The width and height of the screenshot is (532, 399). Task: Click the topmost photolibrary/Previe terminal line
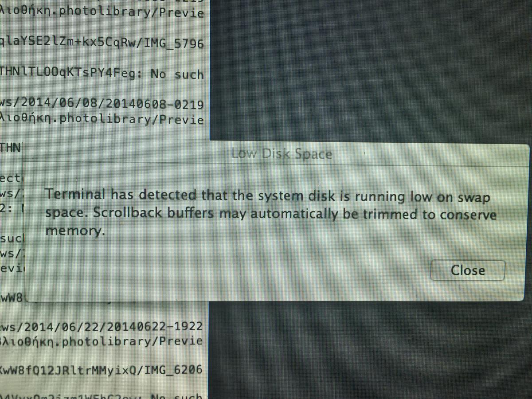pyautogui.click(x=102, y=12)
